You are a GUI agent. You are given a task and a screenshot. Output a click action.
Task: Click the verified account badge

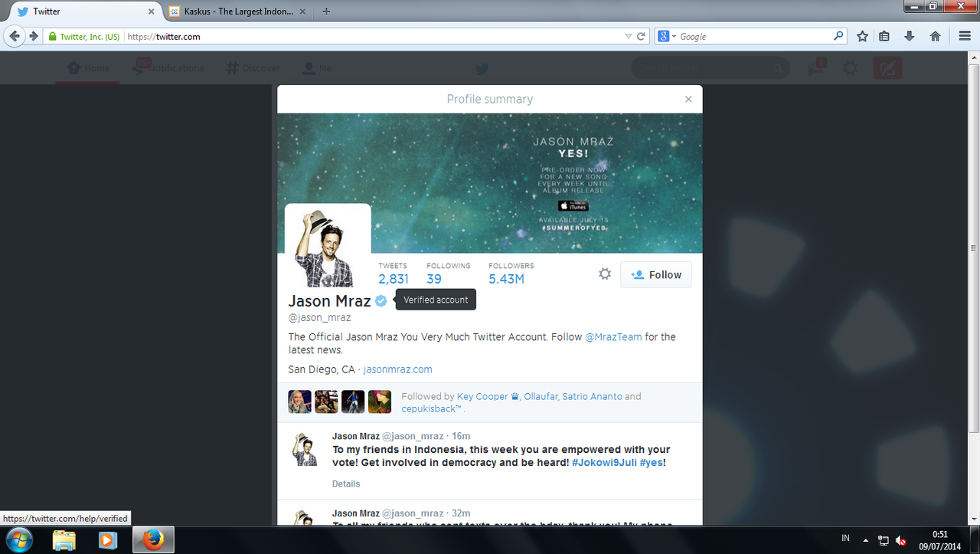[x=381, y=300]
